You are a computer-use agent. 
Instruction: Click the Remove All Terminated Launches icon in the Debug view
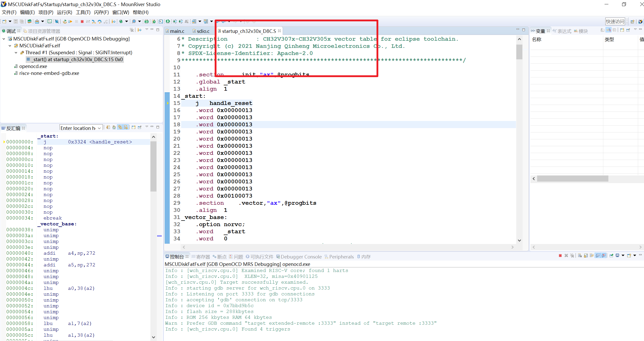pos(132,30)
